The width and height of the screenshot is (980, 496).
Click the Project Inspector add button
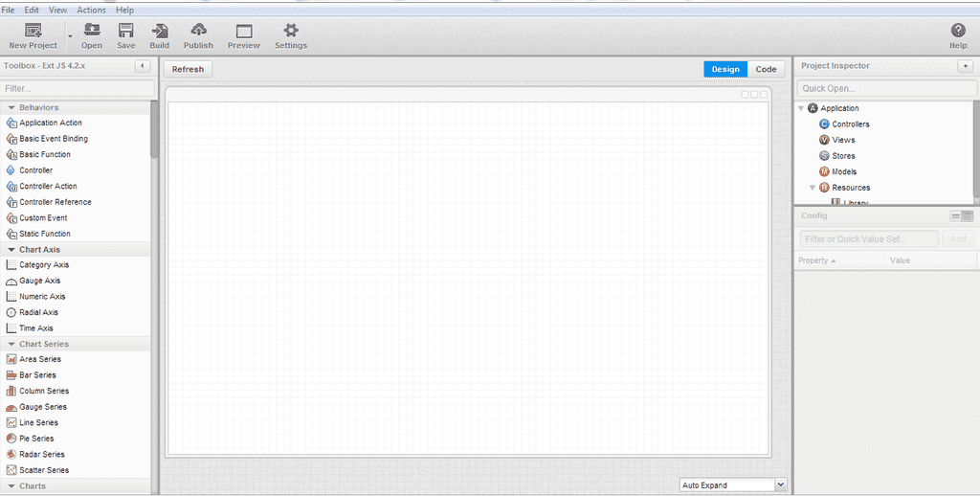pos(966,66)
